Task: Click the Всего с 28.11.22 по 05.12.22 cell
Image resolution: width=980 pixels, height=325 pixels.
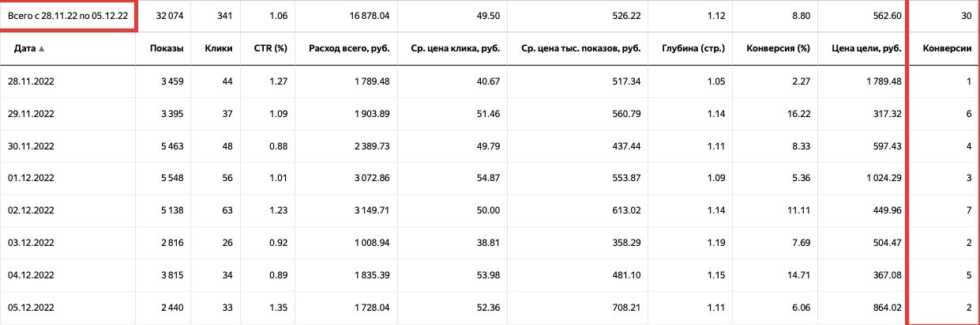Action: click(68, 16)
